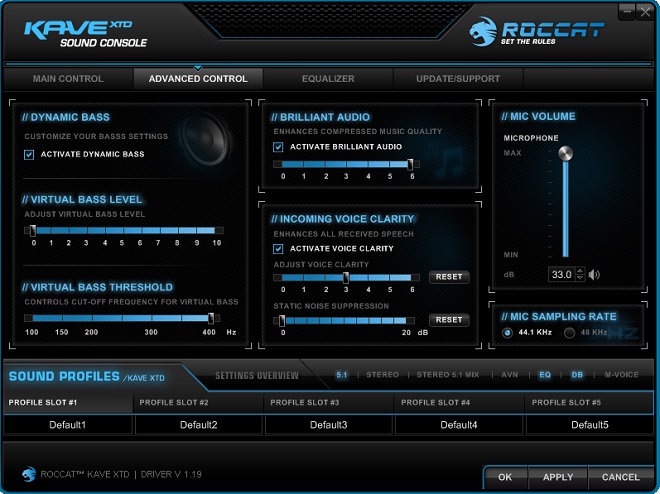660x494 pixels.
Task: Select 48 KHz mic sampling rate
Action: click(570, 332)
